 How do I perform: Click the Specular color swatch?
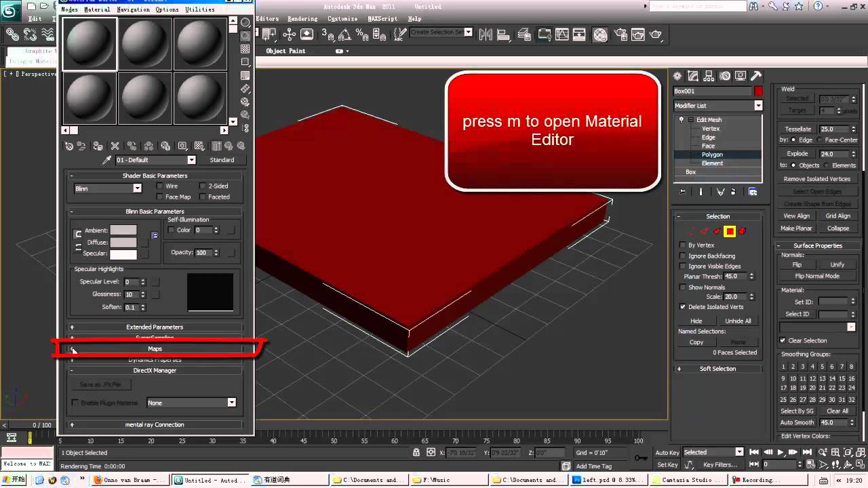coord(123,254)
